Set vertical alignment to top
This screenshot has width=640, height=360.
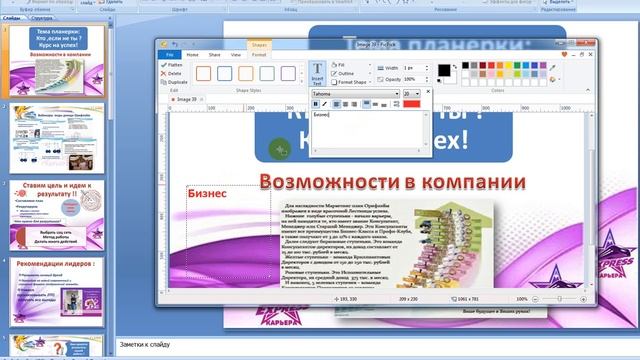(x=367, y=104)
